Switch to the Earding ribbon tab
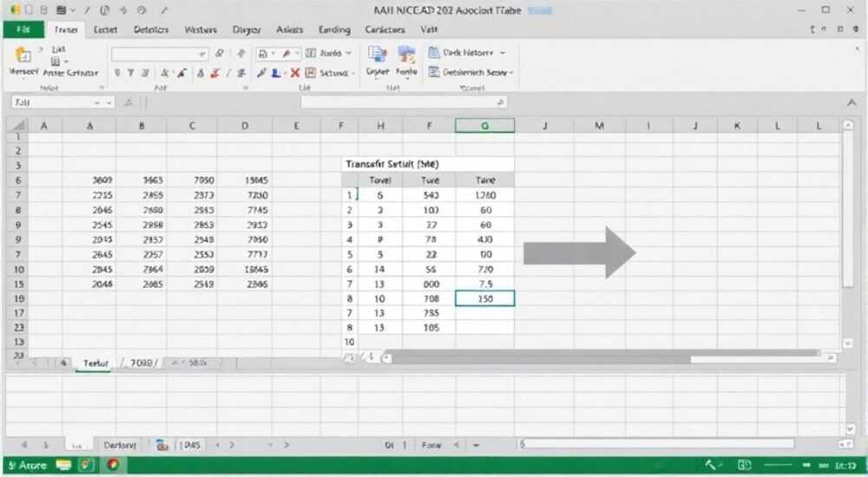This screenshot has width=868, height=477. click(334, 29)
